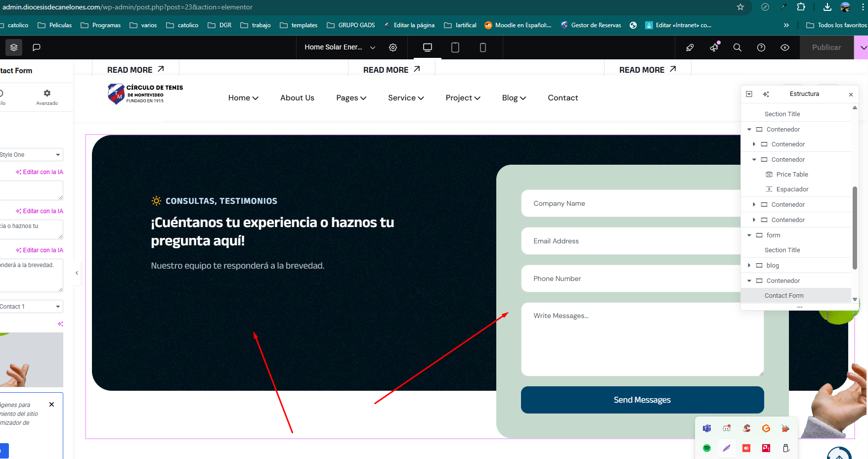
Task: Click the Send Messages button
Action: click(642, 400)
